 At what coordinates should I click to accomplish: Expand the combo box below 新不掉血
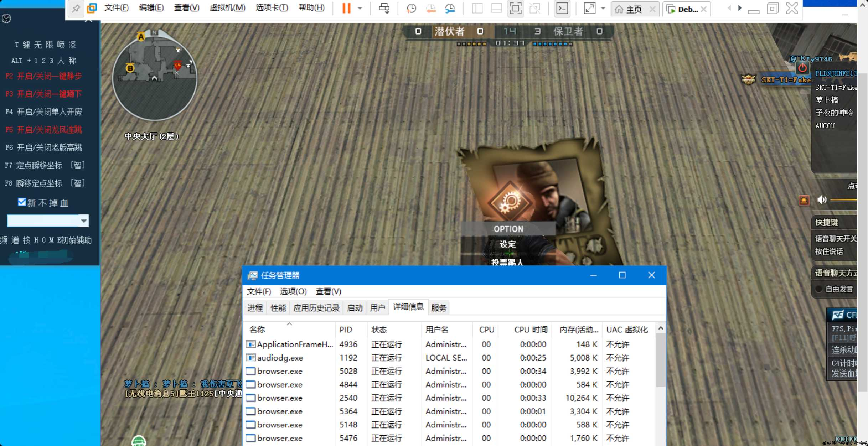pyautogui.click(x=83, y=221)
